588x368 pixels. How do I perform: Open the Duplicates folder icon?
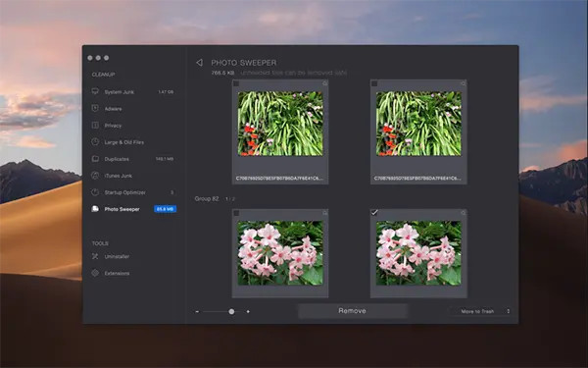pyautogui.click(x=95, y=158)
